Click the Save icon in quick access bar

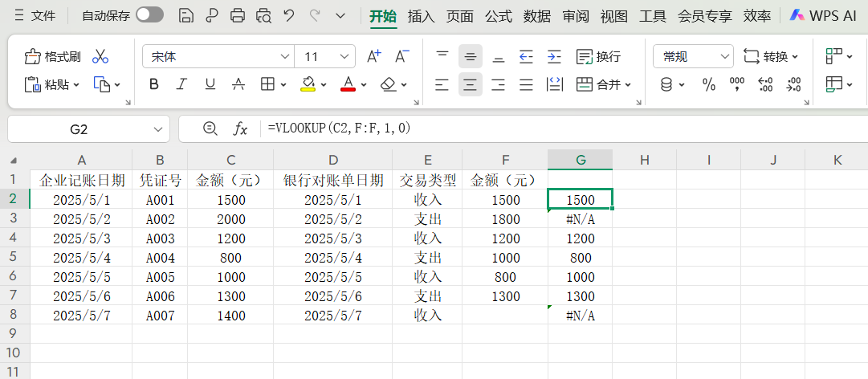[x=185, y=15]
